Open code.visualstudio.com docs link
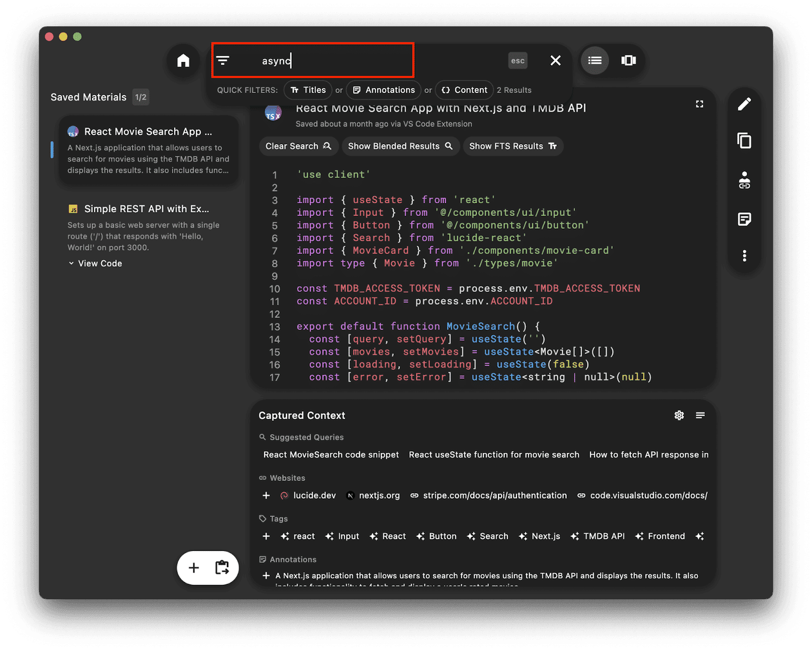812x651 pixels. [642, 495]
